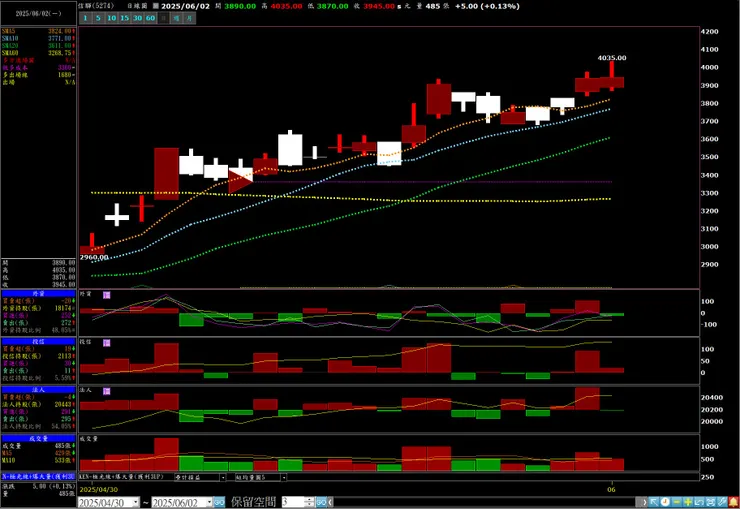Open the end date 2025/06/02 dropdown
The width and height of the screenshot is (740, 509).
[209, 502]
